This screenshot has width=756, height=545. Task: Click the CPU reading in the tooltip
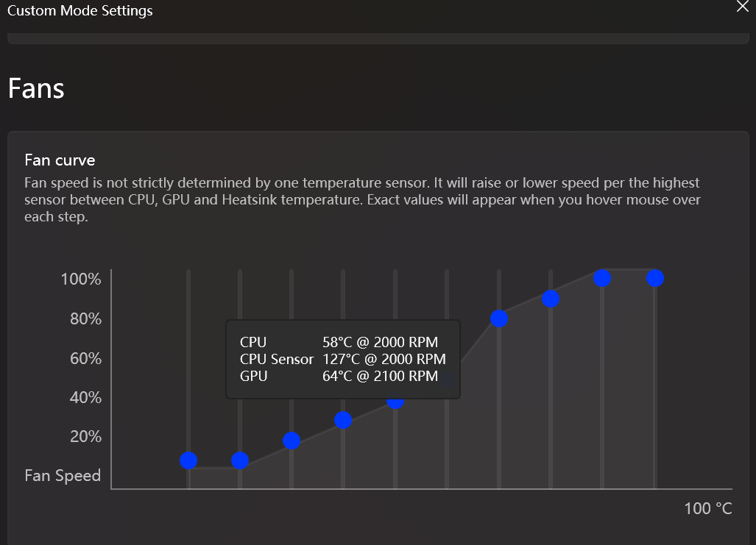click(339, 342)
